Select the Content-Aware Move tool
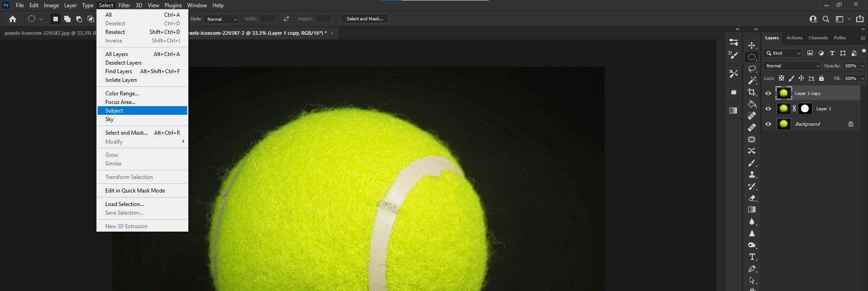Image resolution: width=868 pixels, height=291 pixels. click(x=752, y=151)
